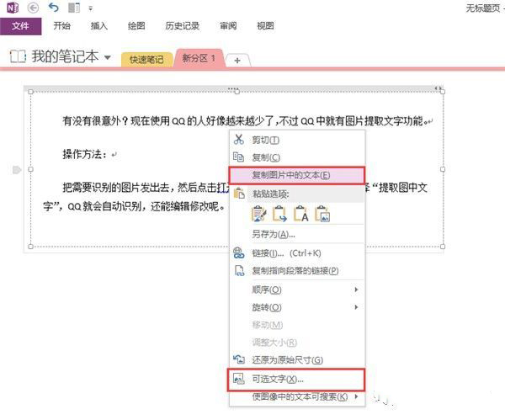Click the Paste as Picture icon

[320, 215]
